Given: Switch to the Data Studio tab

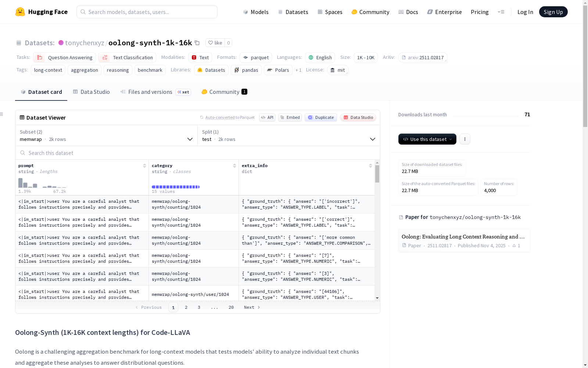Looking at the screenshot, I should point(92,92).
